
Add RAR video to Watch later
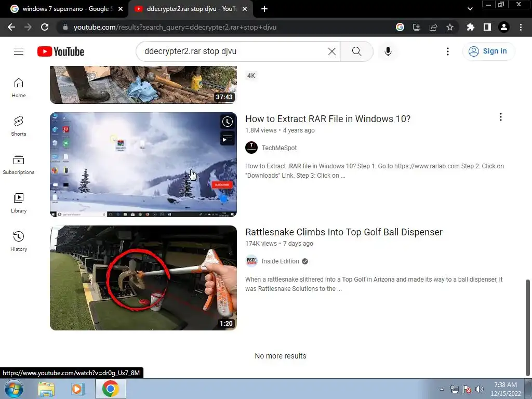click(x=228, y=122)
